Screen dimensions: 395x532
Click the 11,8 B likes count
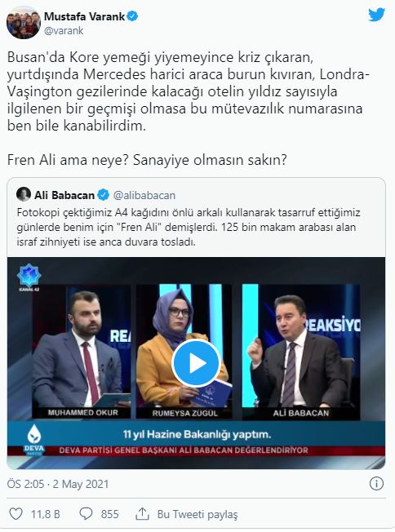[x=46, y=514]
